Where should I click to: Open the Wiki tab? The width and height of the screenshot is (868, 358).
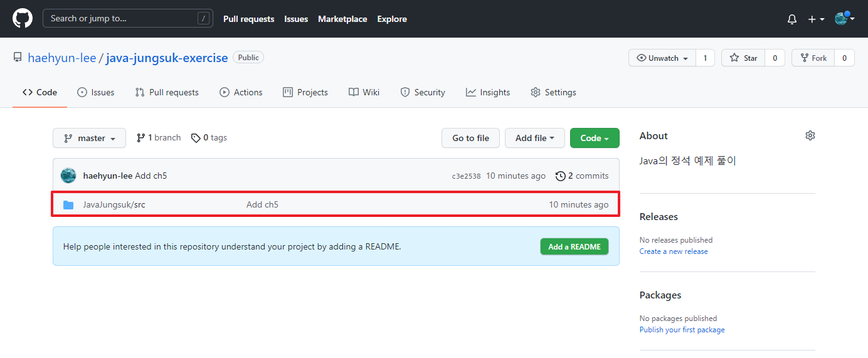click(x=364, y=92)
